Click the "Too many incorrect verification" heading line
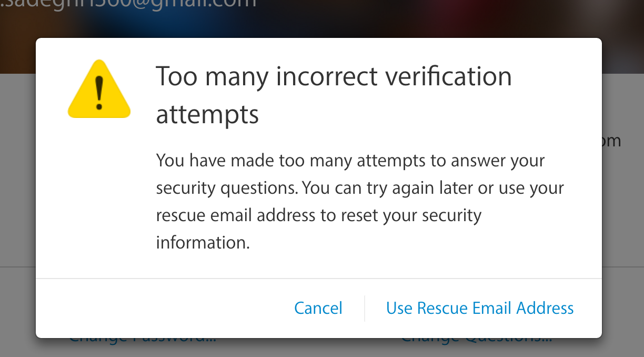Image resolution: width=644 pixels, height=357 pixels. (334, 77)
